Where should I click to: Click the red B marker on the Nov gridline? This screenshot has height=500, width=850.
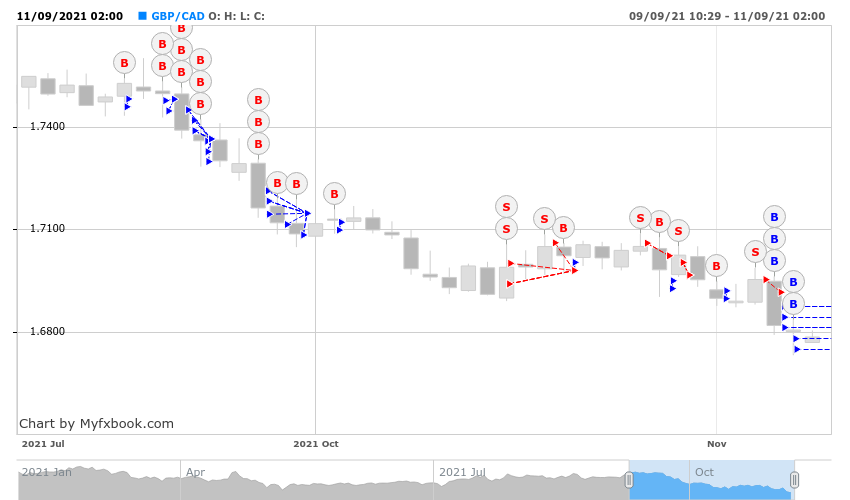716,266
